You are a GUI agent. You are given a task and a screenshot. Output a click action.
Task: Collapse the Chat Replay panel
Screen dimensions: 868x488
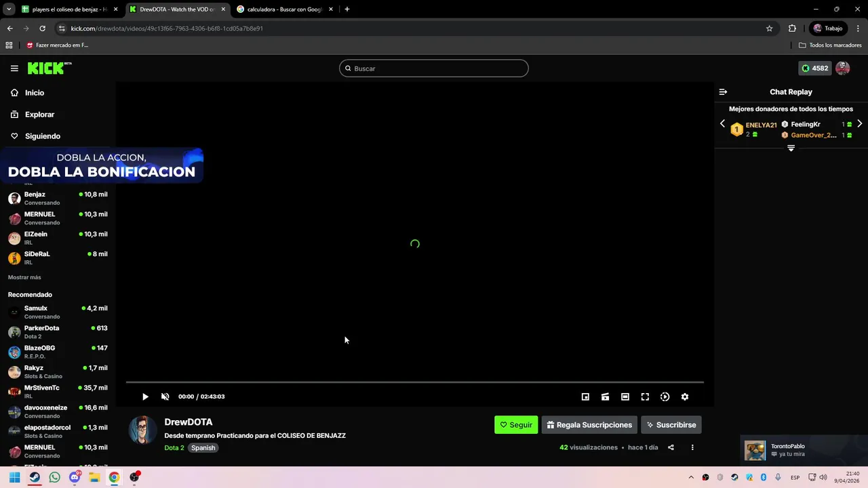pos(723,91)
